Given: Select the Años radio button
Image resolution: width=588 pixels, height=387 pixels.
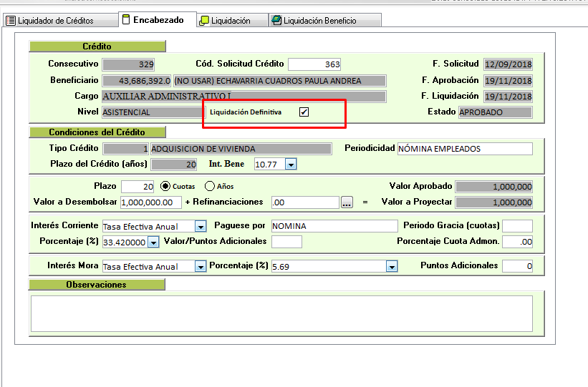Looking at the screenshot, I should click(209, 186).
